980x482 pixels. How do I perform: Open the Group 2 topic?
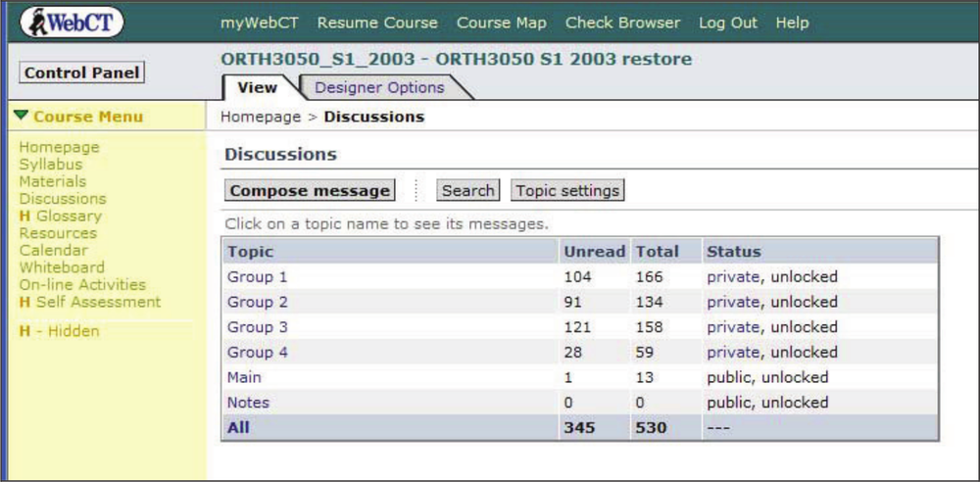[x=257, y=302]
